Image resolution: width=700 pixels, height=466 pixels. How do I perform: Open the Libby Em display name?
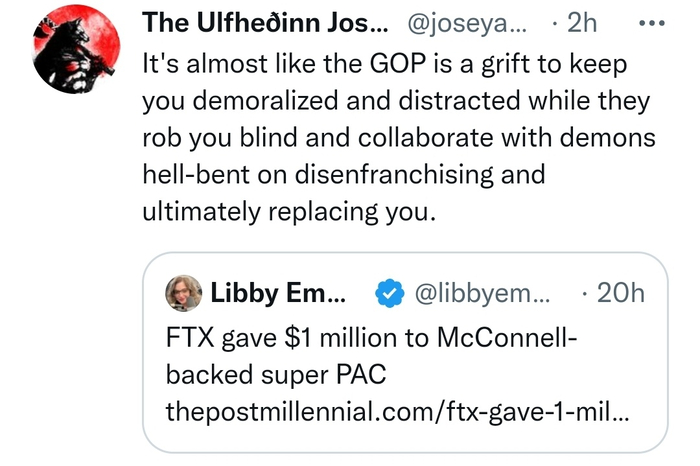[x=278, y=293]
